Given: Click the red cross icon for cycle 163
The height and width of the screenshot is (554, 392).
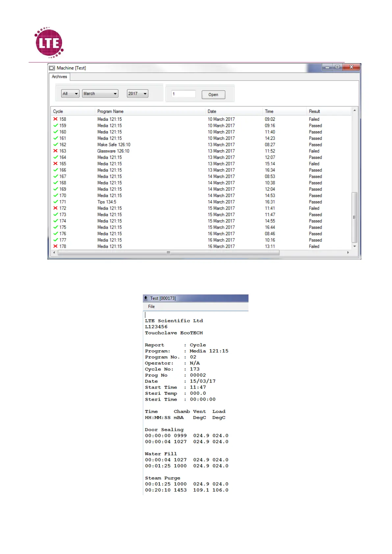Looking at the screenshot, I should [55, 151].
